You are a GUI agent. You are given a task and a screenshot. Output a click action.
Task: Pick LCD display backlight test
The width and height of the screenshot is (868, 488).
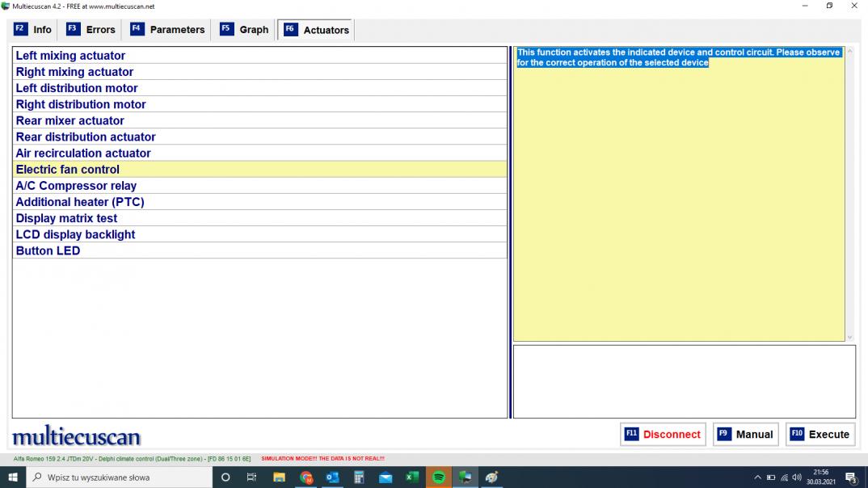tap(259, 234)
